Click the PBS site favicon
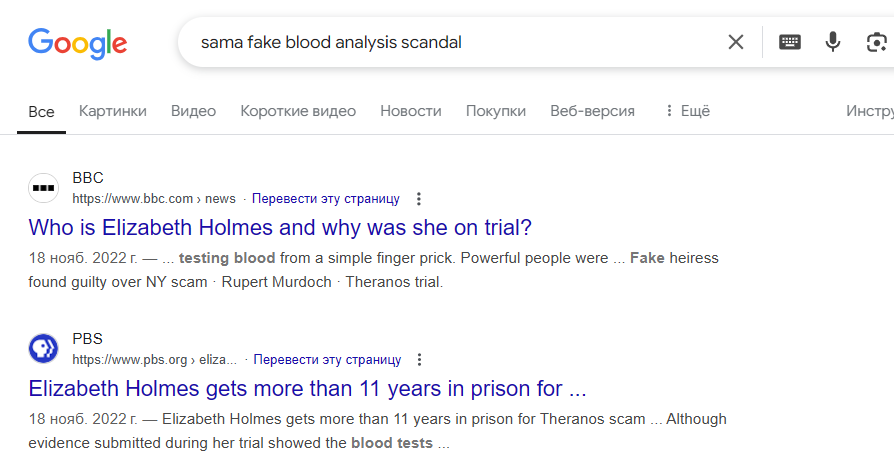Image resolution: width=894 pixels, height=461 pixels. (43, 349)
